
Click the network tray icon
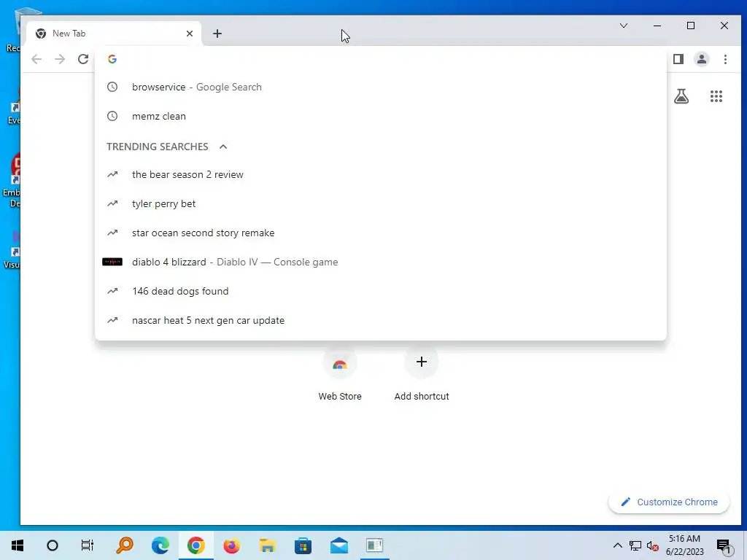(x=635, y=545)
